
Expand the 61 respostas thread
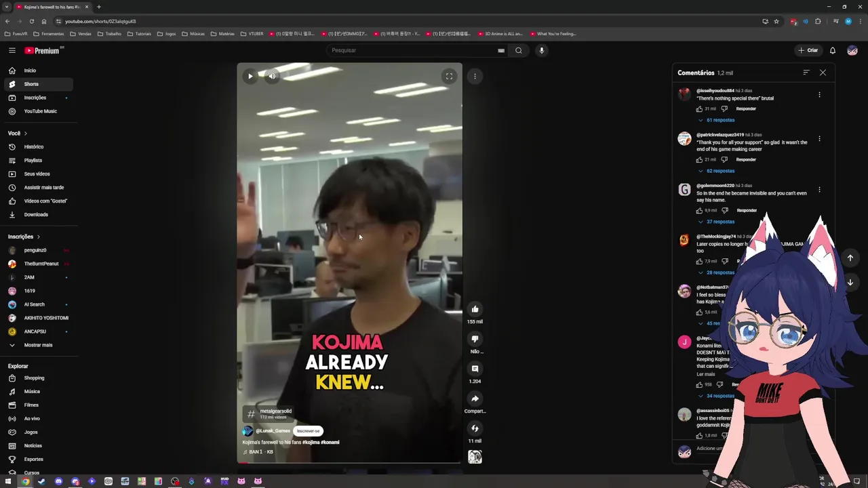pos(717,120)
